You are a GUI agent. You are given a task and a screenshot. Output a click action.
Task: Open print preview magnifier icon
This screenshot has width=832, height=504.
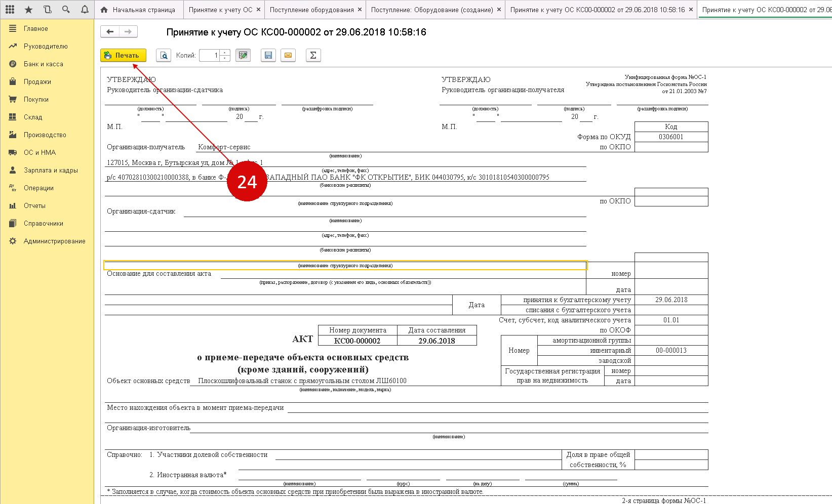click(164, 55)
